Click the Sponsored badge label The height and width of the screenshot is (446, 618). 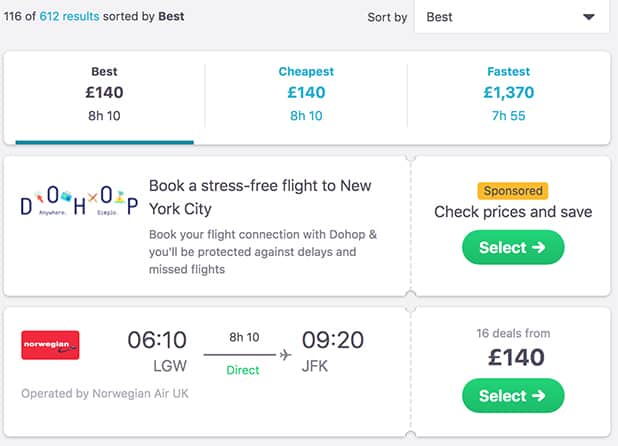(513, 190)
